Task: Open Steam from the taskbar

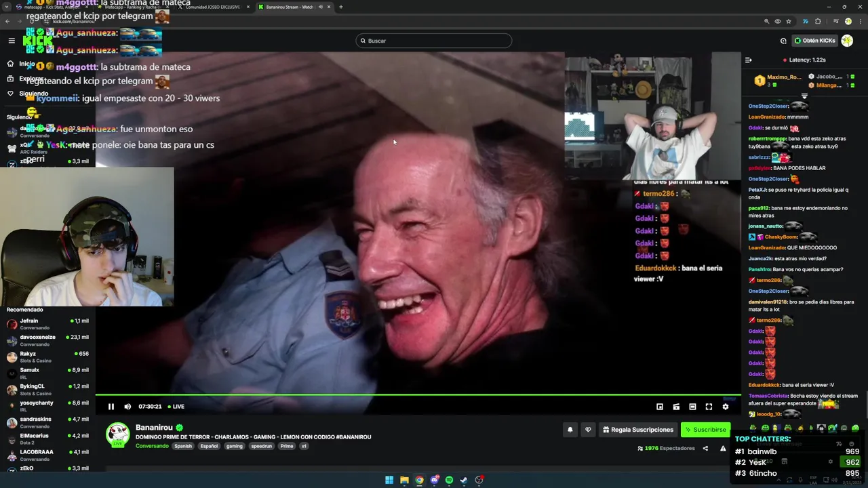Action: tap(464, 480)
